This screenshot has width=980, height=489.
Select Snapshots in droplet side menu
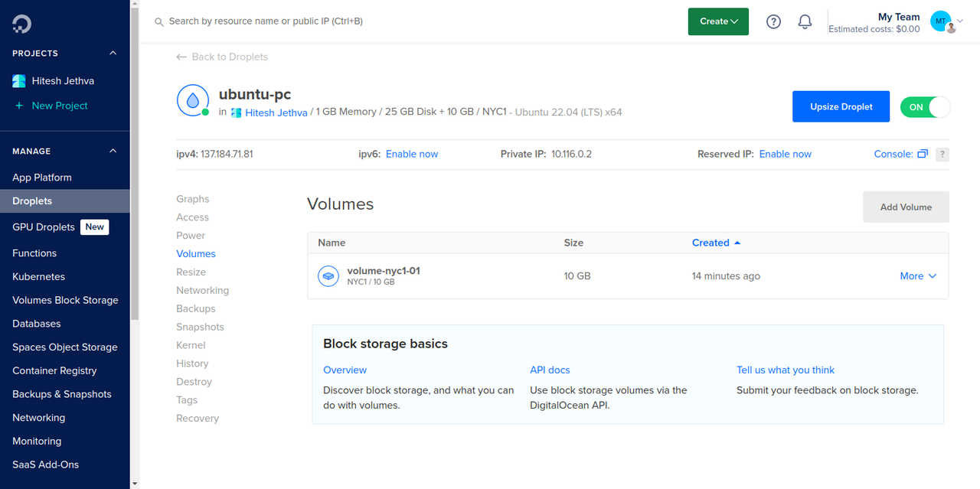pos(200,328)
